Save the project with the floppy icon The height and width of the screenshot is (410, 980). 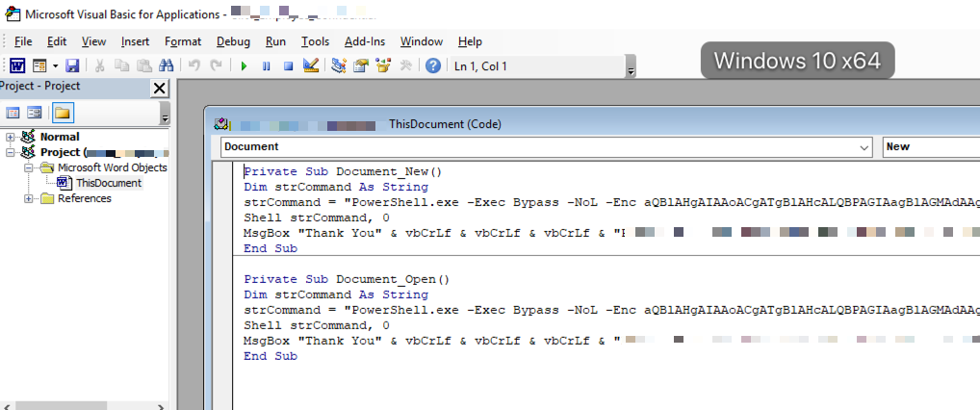(x=72, y=65)
